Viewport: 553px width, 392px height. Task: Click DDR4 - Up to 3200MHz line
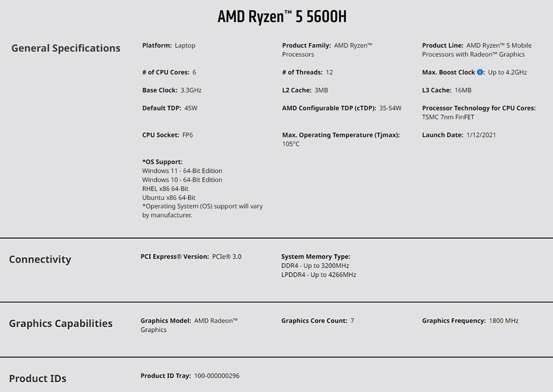click(315, 266)
